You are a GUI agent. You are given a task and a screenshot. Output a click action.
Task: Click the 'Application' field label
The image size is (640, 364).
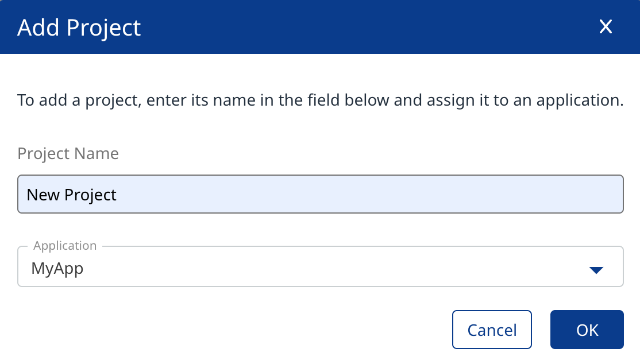point(65,245)
